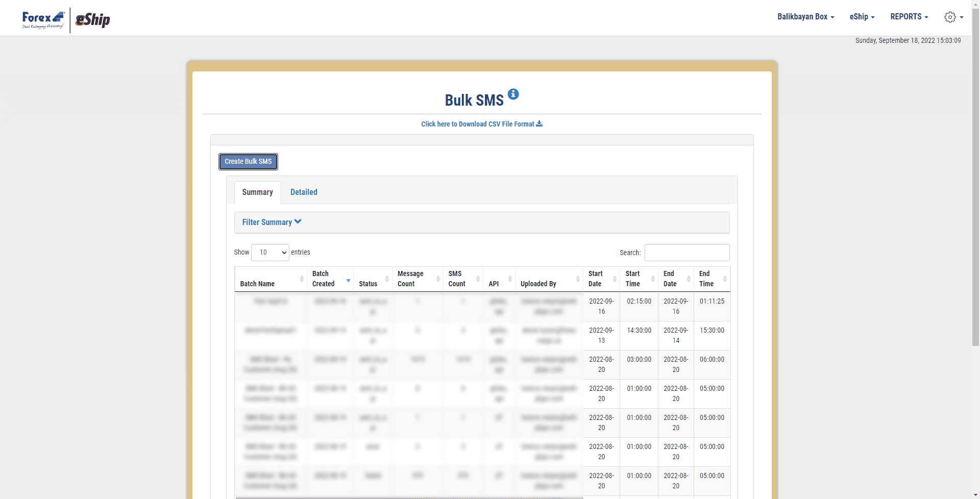Open the Balikbayan Box menu

(x=805, y=17)
